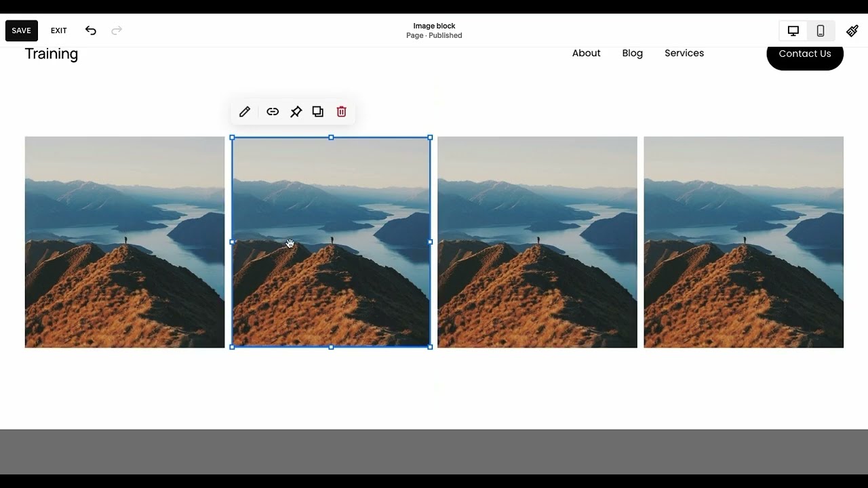Delete the image block with trash icon
The width and height of the screenshot is (868, 488).
(342, 112)
